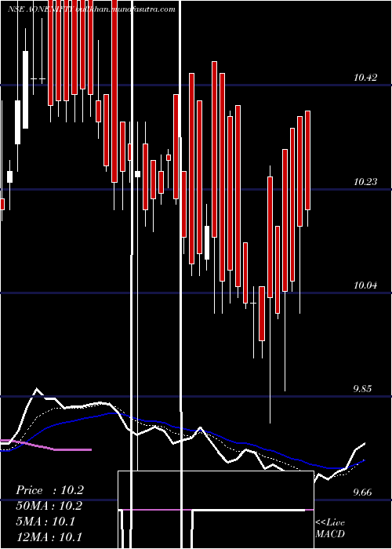
Task: Click the '12MA : 10.1' readout
Action: point(49,536)
